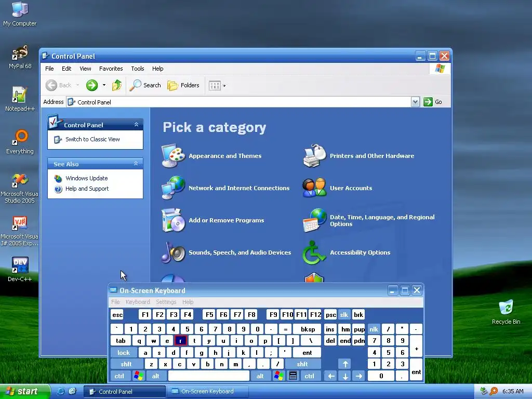This screenshot has width=532, height=399.
Task: Open On-Screen Keyboard Settings menu
Action: click(166, 302)
